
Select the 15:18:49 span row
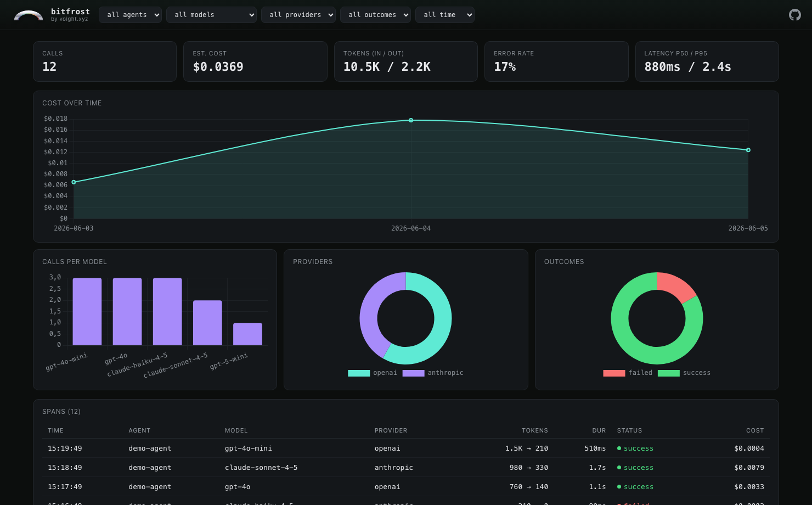(x=405, y=468)
